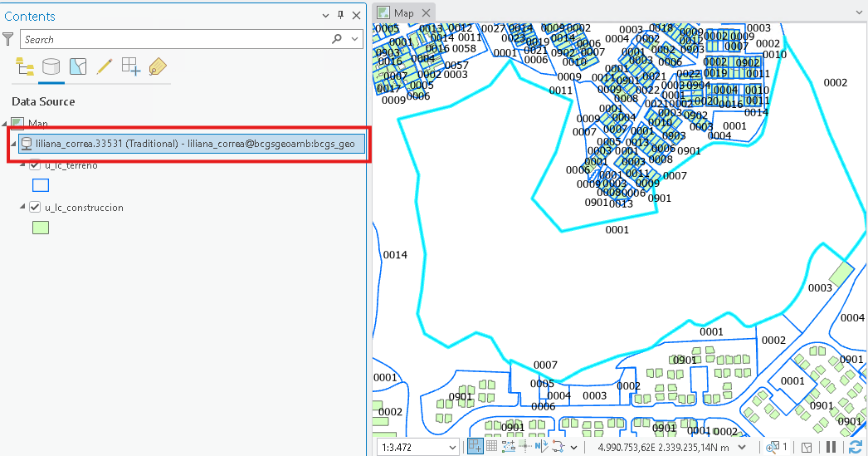Image resolution: width=868 pixels, height=456 pixels.
Task: Select List By Drawing Order view
Action: tap(24, 66)
